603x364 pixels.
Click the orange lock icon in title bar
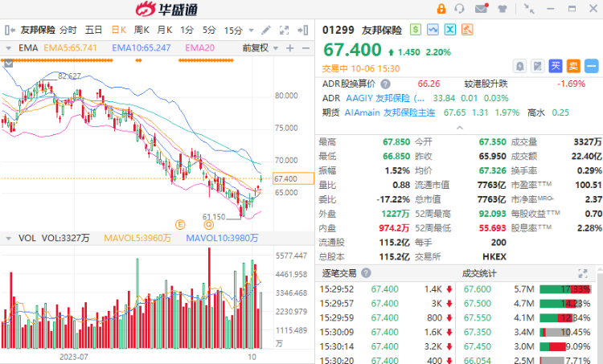(441, 9)
